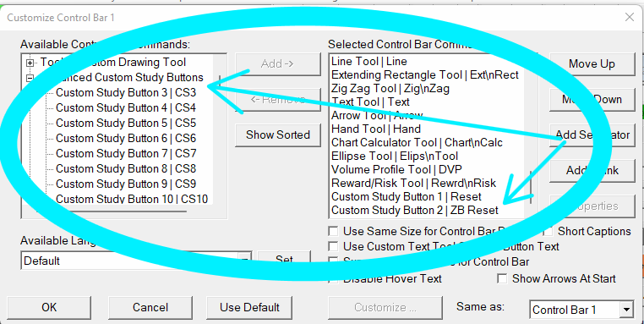The height and width of the screenshot is (324, 644).
Task: Open the Available Languages Default dropdown
Action: (245, 261)
